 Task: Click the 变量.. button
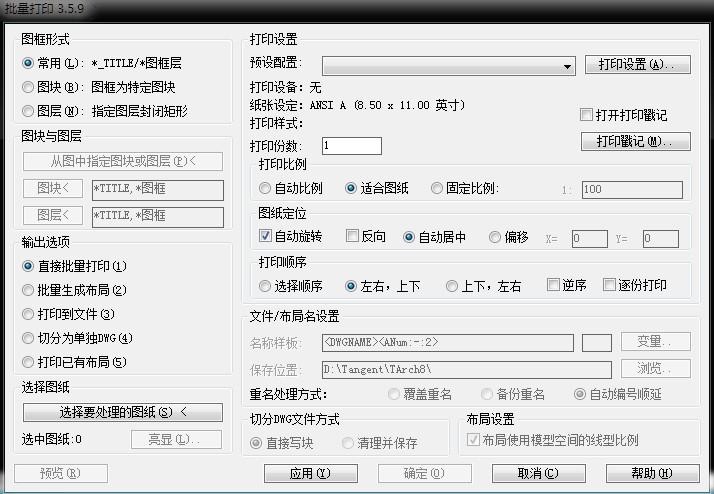tap(656, 341)
